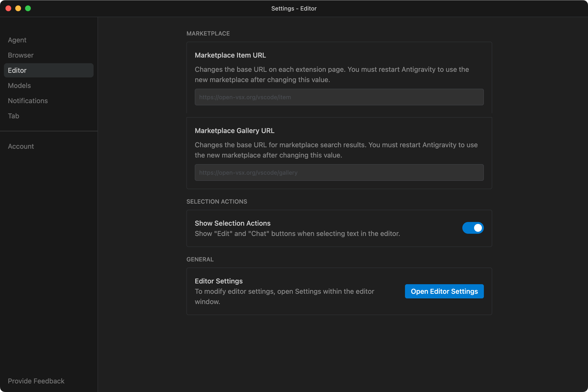The image size is (588, 392).
Task: Close the Settings window with red button
Action: pos(8,8)
